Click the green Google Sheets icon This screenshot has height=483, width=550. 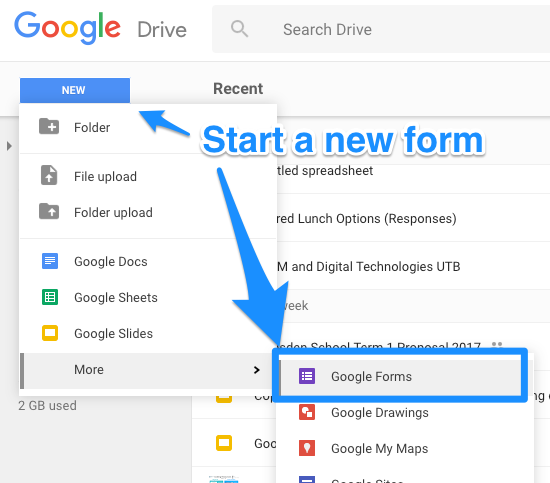click(50, 297)
